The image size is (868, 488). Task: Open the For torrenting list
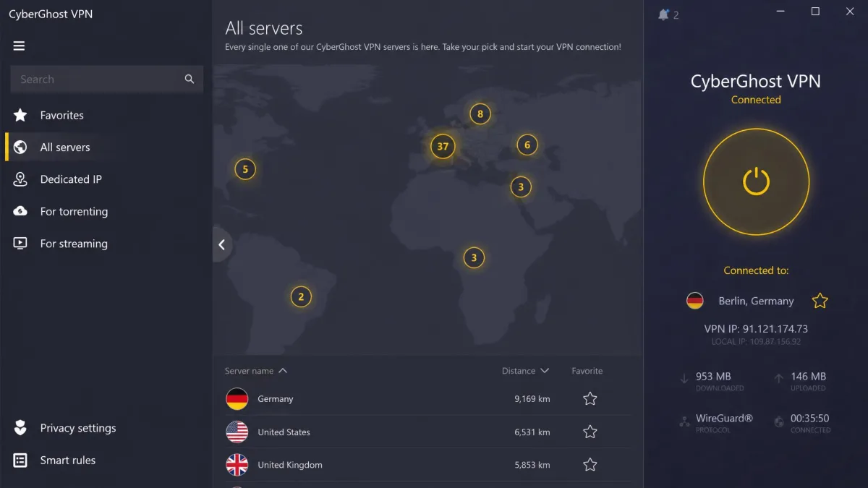(74, 212)
